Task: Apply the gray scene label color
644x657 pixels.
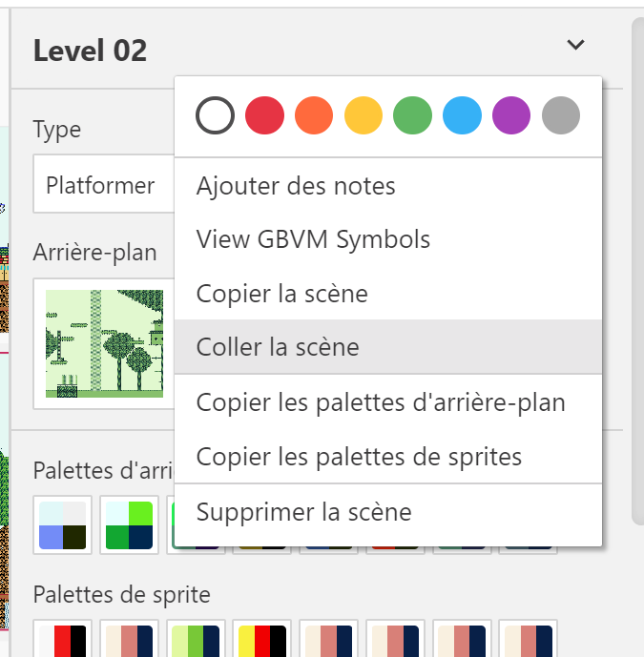Action: pyautogui.click(x=561, y=116)
